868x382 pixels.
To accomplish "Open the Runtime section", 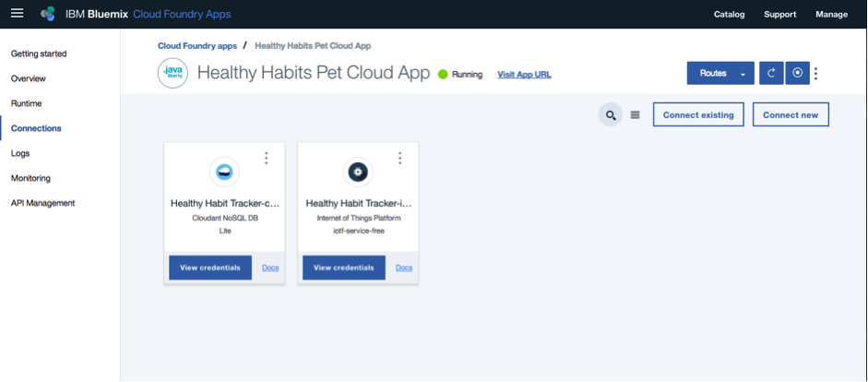I will click(x=26, y=103).
